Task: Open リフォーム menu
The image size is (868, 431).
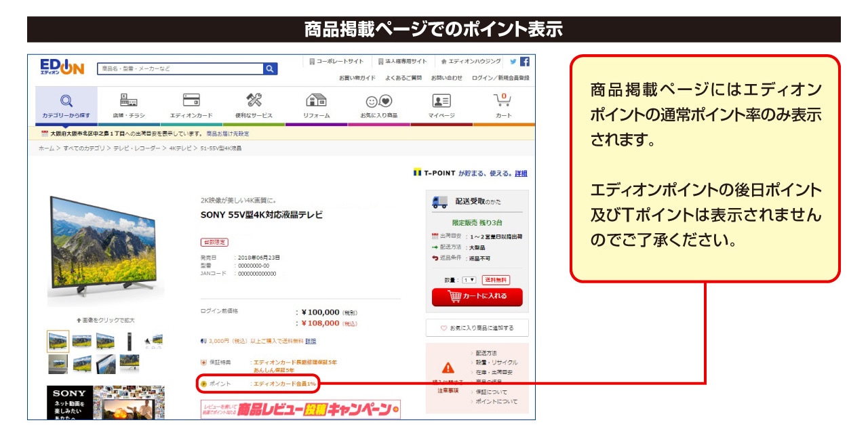Action: click(316, 106)
